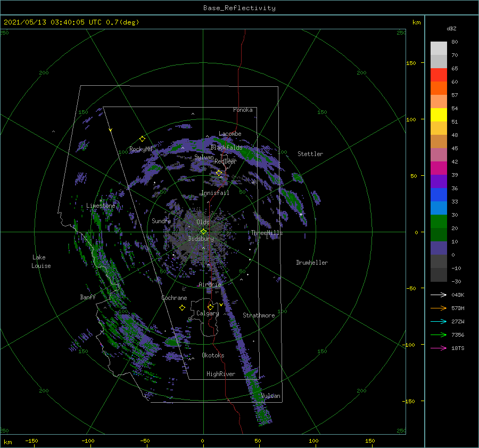
Task: Click the Blackfalds city label
Action: coord(226,148)
